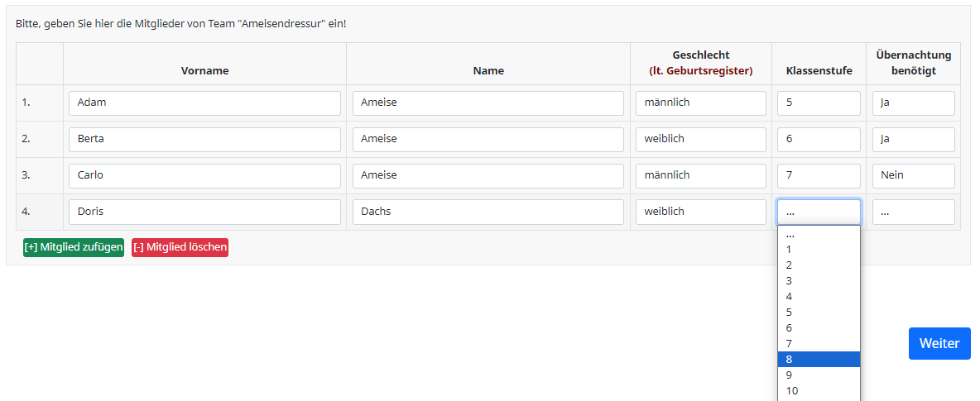980x401 pixels.
Task: Pick option 1 in the Klassenstufe list
Action: point(818,249)
